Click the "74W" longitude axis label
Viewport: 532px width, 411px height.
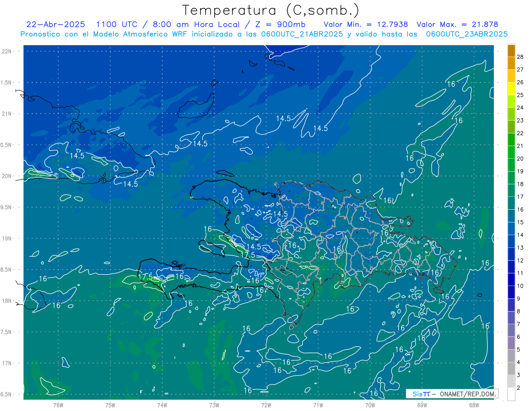(162, 405)
